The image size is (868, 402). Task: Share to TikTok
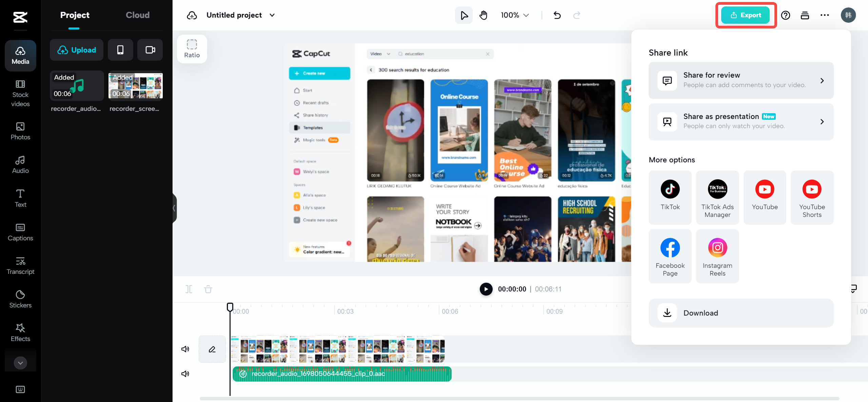click(x=670, y=197)
